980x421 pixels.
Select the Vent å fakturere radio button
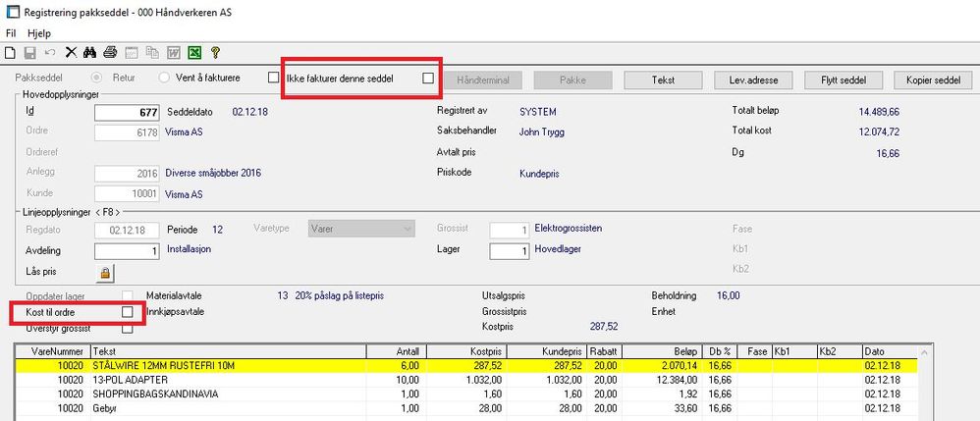164,79
